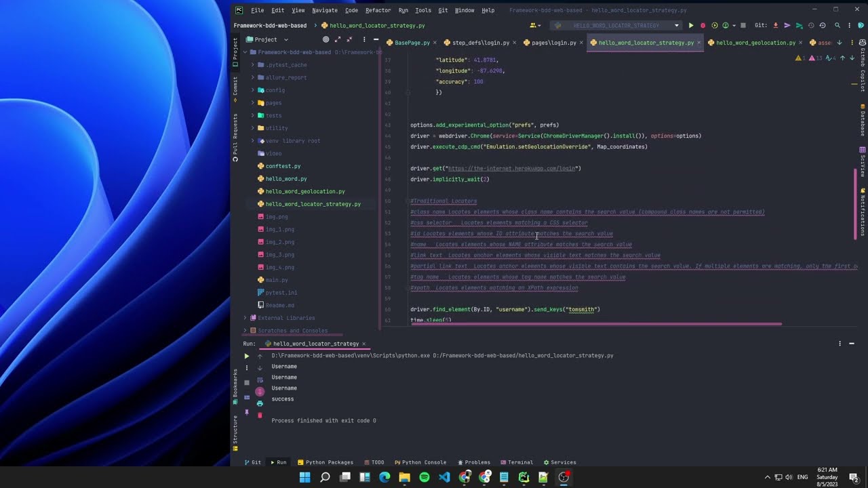Expand the config folder
The width and height of the screenshot is (868, 488).
253,90
